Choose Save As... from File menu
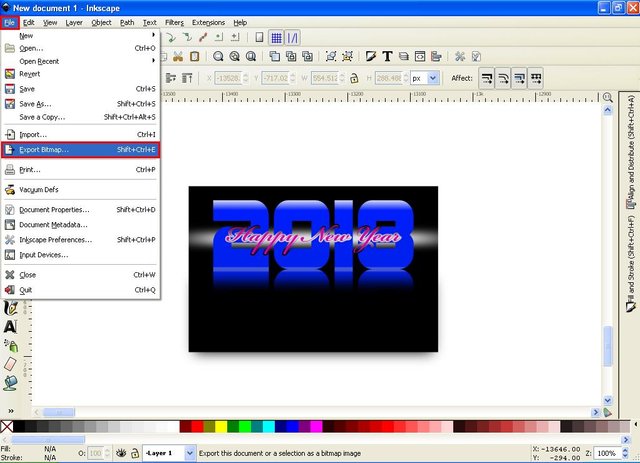640x463 pixels. tap(80, 104)
